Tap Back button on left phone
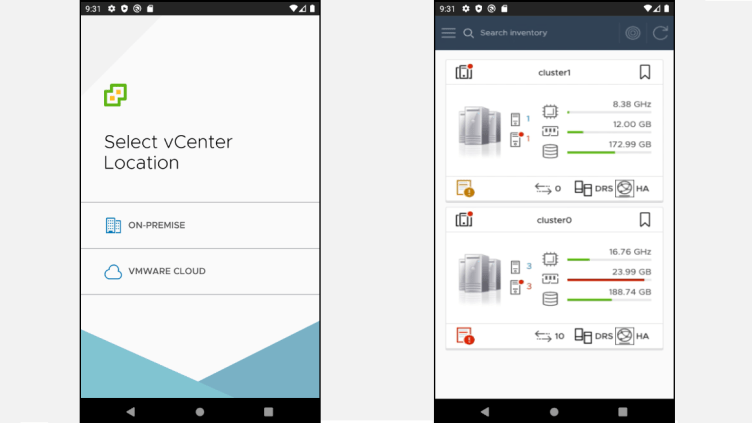Screen dimensions: 752x423 [x=130, y=411]
